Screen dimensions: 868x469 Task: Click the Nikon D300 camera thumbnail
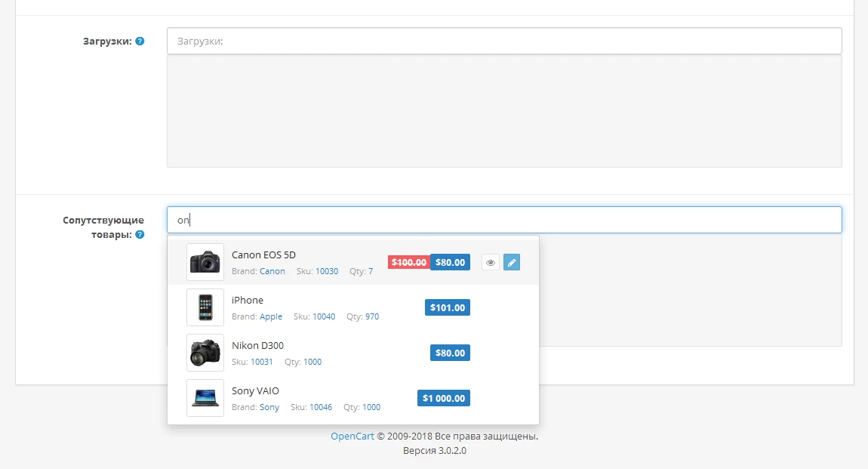pos(205,353)
